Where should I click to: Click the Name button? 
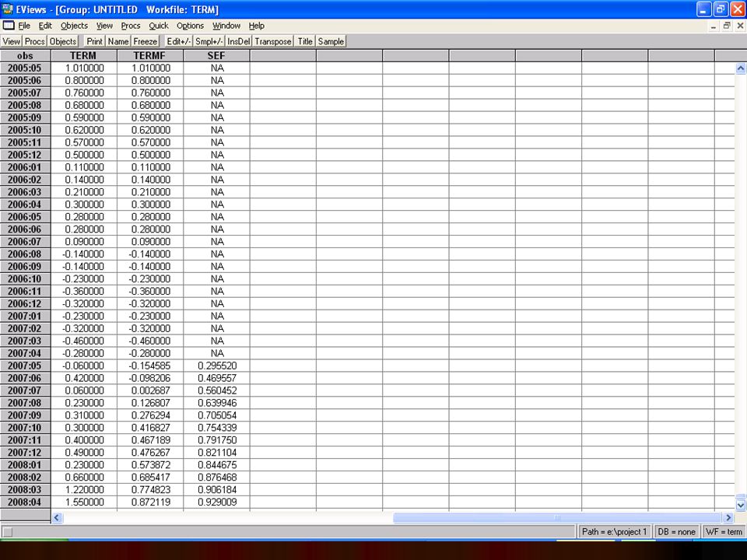[118, 41]
